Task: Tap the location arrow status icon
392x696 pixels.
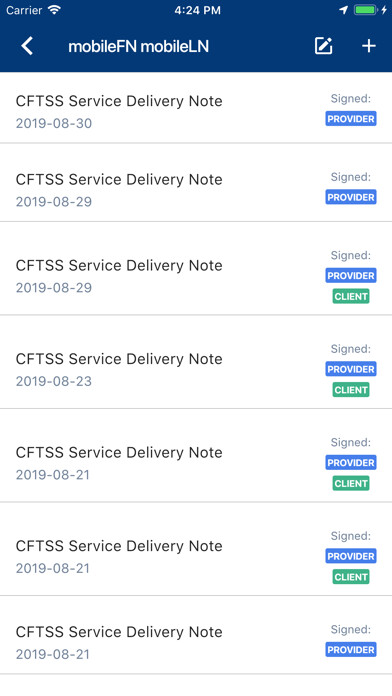Action: 344,10
